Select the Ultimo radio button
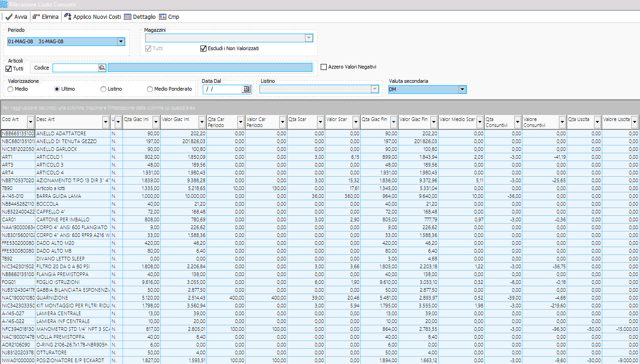The image size is (640, 364). (x=57, y=89)
